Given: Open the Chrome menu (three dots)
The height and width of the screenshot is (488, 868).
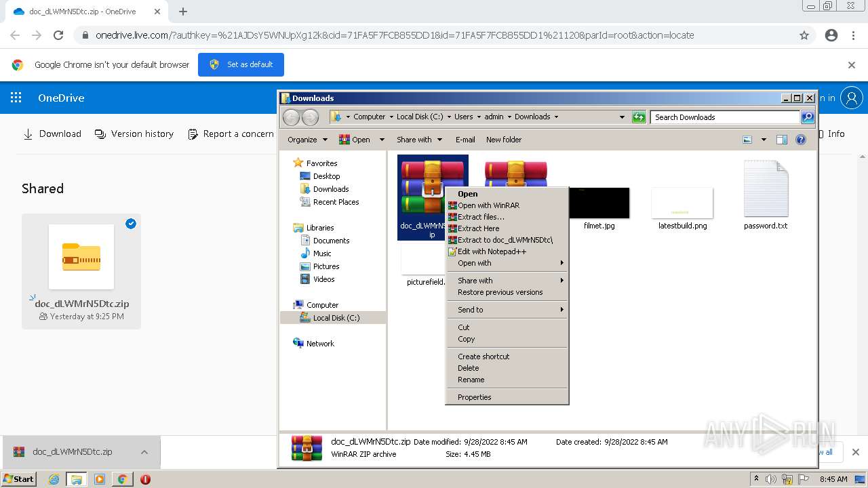Looking at the screenshot, I should click(854, 35).
